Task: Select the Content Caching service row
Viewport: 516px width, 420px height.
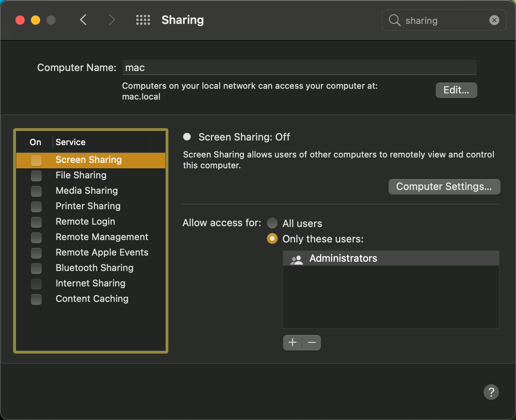Action: coord(91,299)
